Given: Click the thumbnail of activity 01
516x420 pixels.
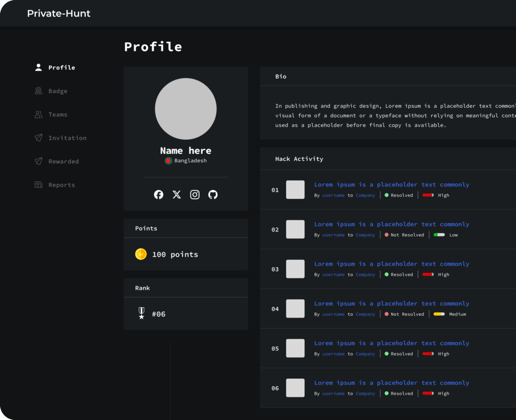Looking at the screenshot, I should point(295,189).
